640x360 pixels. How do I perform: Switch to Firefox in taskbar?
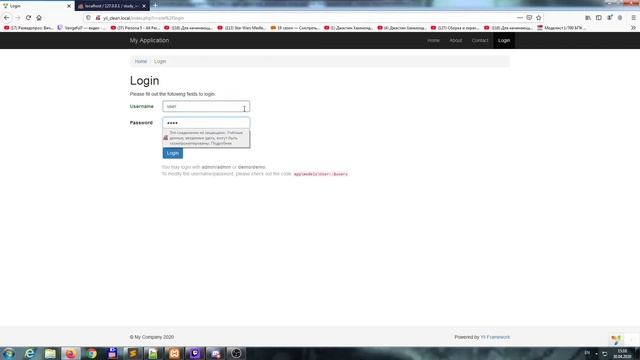click(71, 353)
